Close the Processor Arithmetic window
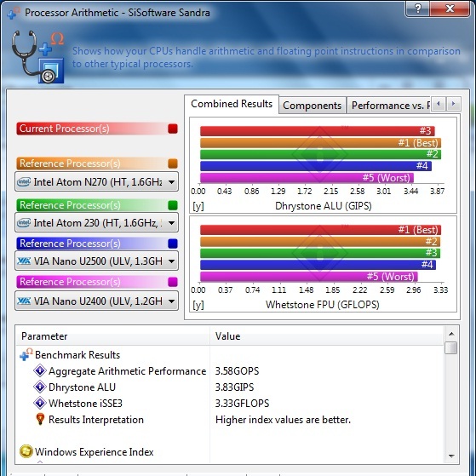This screenshot has height=476, width=476. pos(450,9)
